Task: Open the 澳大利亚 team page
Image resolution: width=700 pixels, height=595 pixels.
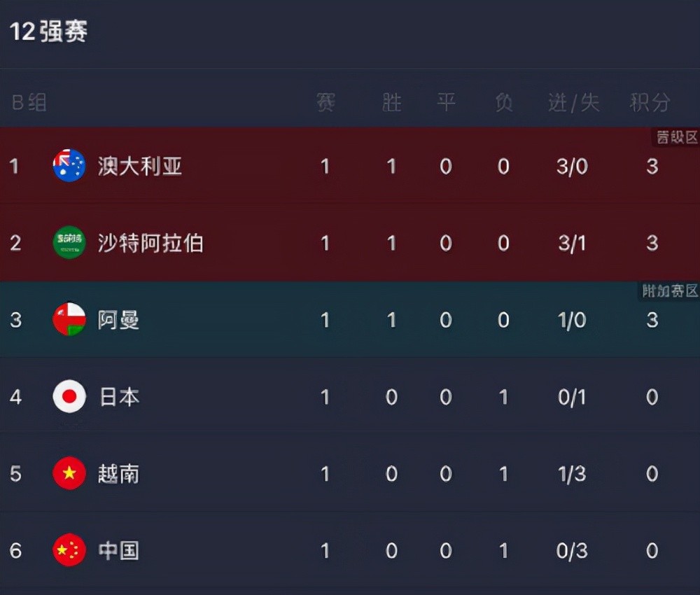Action: [140, 166]
